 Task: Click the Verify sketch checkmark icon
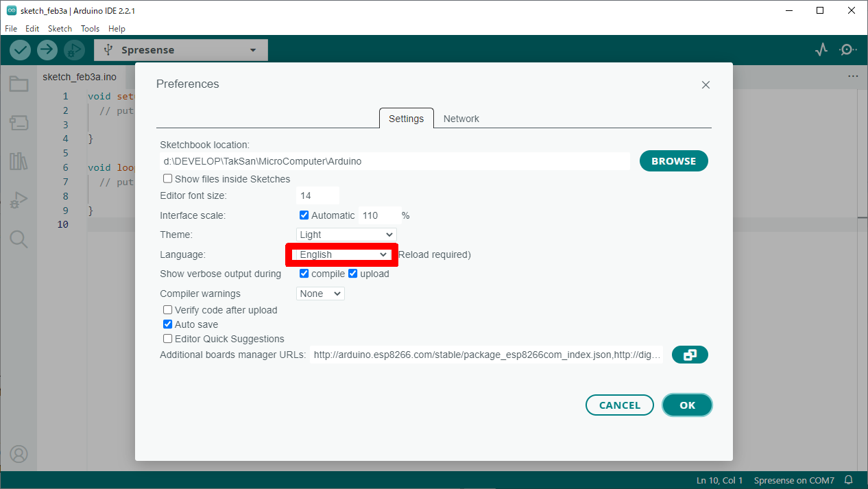(x=21, y=50)
